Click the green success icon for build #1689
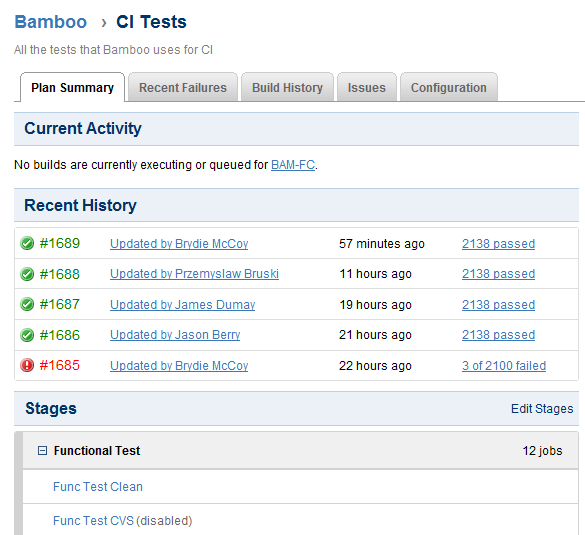 tap(27, 243)
